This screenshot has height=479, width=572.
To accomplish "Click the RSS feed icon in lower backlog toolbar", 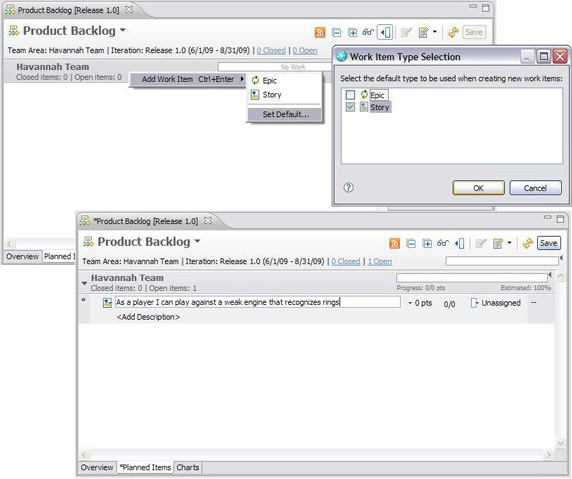I will click(x=395, y=243).
